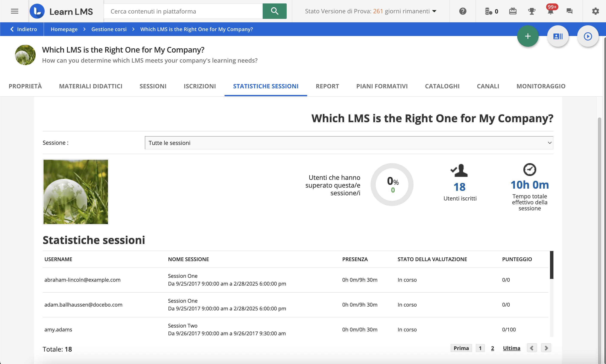
Task: Open the Sessione dropdown Tutte le sessioni
Action: click(x=349, y=143)
